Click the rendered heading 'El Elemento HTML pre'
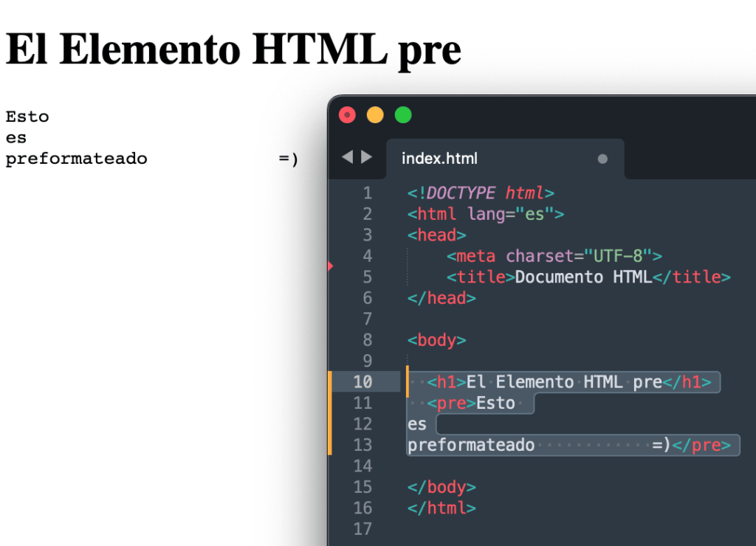The height and width of the screenshot is (546, 756). coord(233,50)
